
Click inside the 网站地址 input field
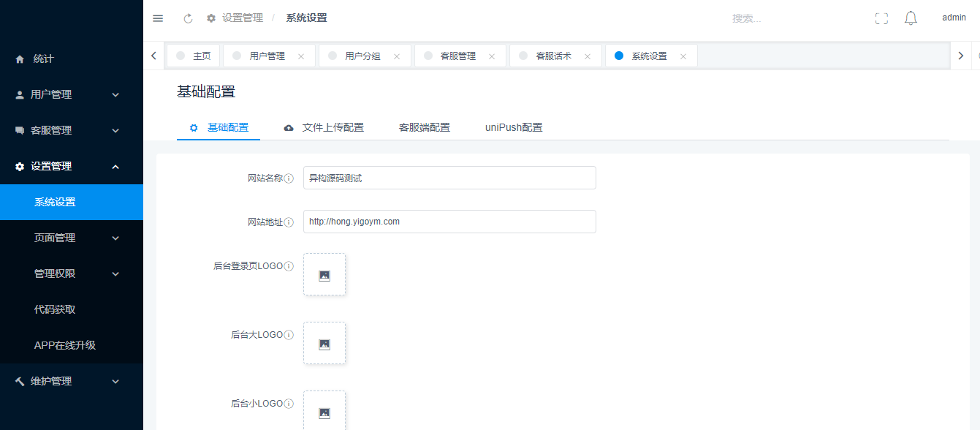click(x=449, y=221)
